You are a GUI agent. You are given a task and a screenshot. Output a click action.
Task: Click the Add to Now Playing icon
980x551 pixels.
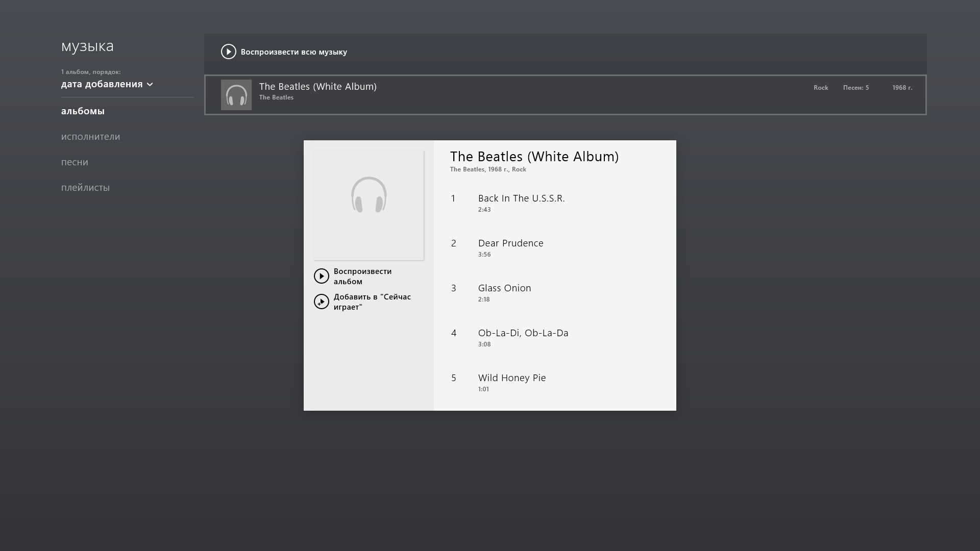(x=321, y=302)
